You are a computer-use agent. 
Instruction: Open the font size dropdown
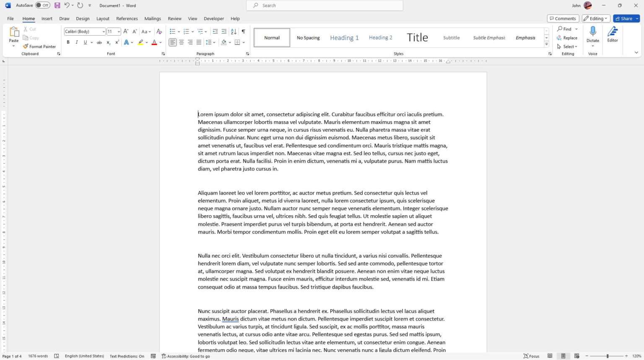point(119,31)
